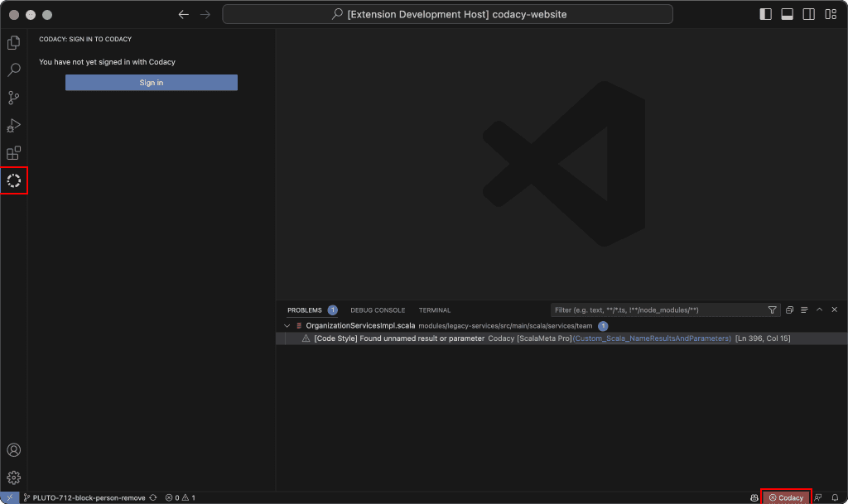Toggle the problems Filter
This screenshot has height=504, width=848.
coord(773,310)
